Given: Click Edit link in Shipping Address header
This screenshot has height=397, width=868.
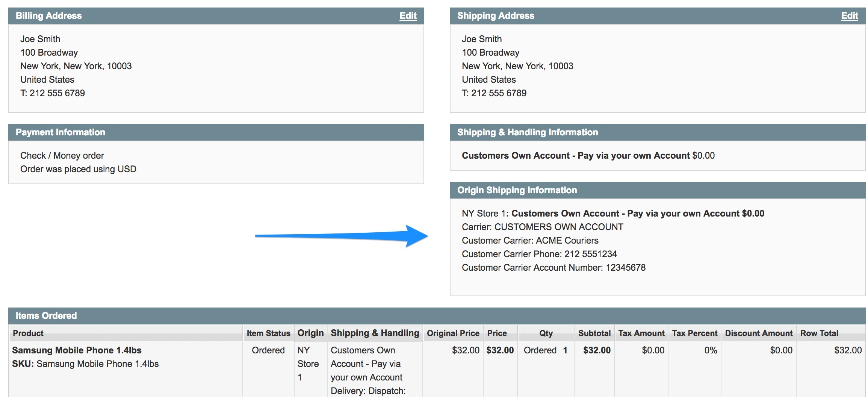Looking at the screenshot, I should 849,16.
